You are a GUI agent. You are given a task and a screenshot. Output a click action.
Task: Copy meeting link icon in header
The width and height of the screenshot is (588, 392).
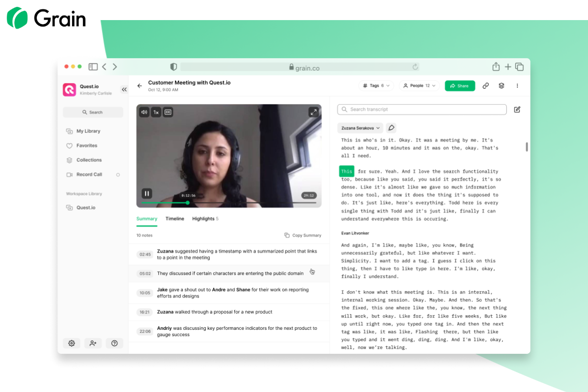(486, 86)
